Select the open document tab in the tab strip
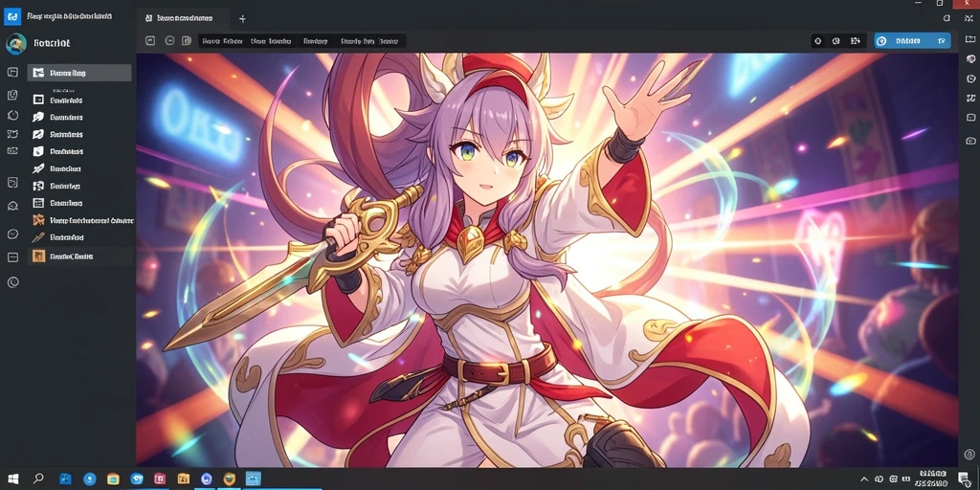980x490 pixels. 183,19
